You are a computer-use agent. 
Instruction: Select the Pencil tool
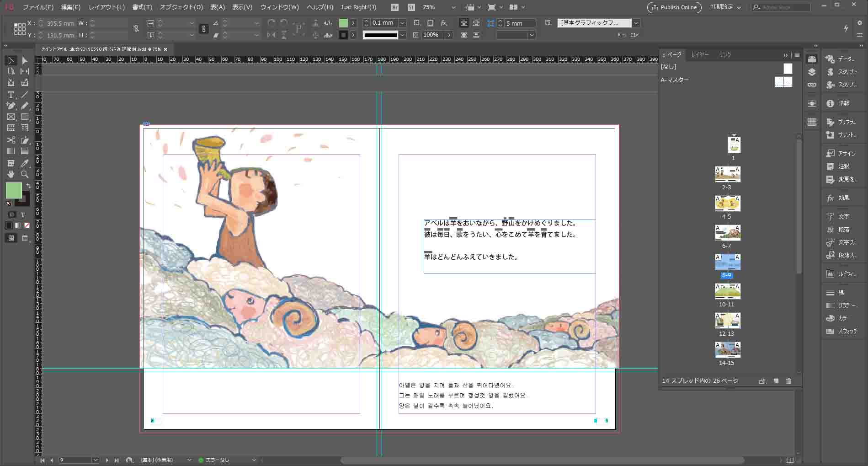click(25, 106)
